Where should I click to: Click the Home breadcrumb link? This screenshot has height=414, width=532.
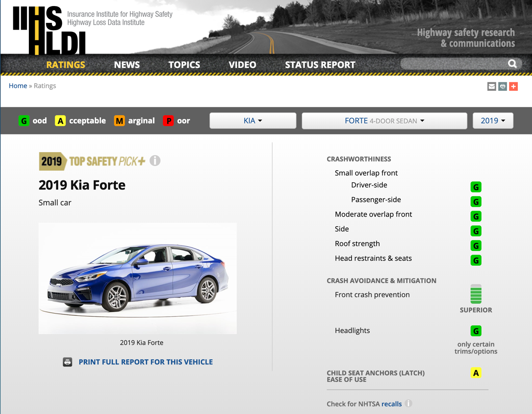tap(18, 86)
